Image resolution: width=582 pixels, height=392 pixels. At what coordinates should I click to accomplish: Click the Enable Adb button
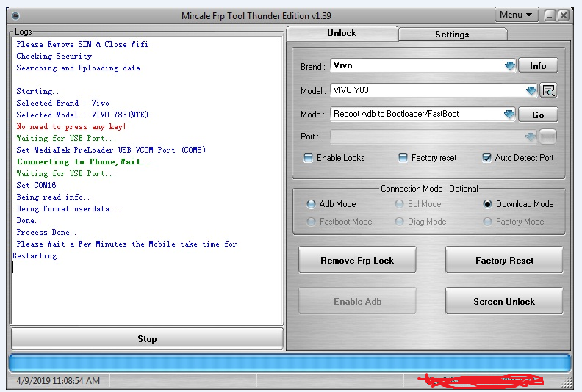(x=357, y=301)
